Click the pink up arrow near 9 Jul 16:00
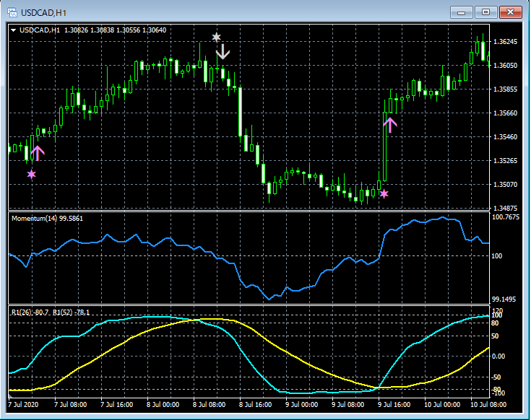 tap(390, 124)
